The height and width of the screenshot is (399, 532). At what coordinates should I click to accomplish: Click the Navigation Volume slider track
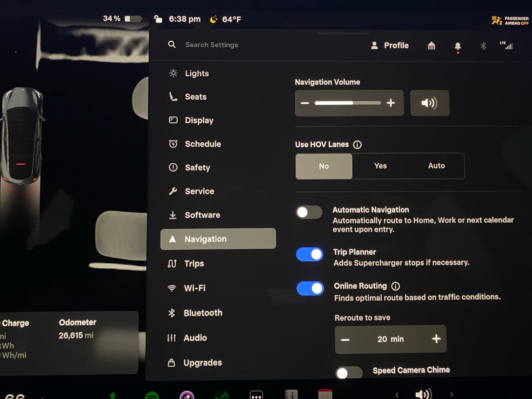(x=347, y=103)
